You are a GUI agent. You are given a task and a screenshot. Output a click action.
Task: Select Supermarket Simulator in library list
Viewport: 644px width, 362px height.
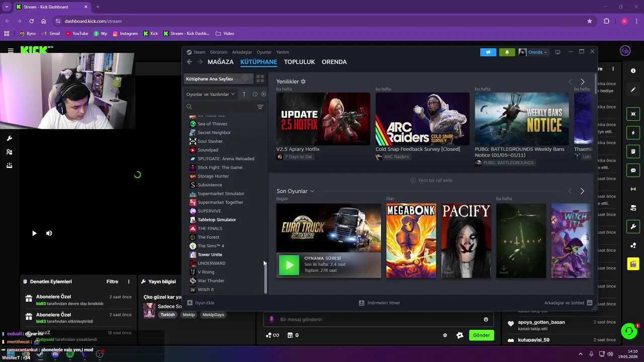[x=221, y=194]
